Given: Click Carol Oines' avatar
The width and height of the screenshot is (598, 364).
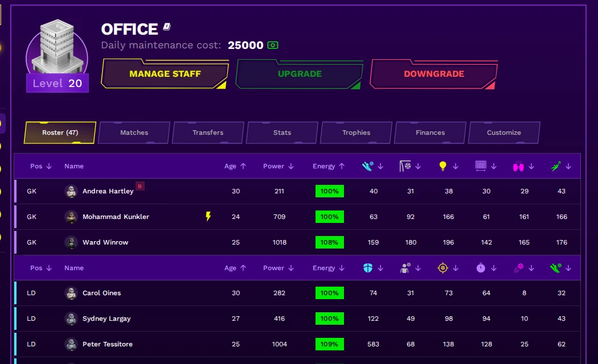Looking at the screenshot, I should (71, 293).
